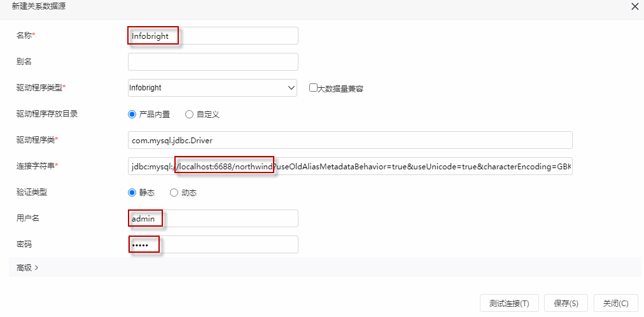Click the 新建关系数据源 dialog title
Viewport: 644px width, 317px height.
tap(39, 6)
